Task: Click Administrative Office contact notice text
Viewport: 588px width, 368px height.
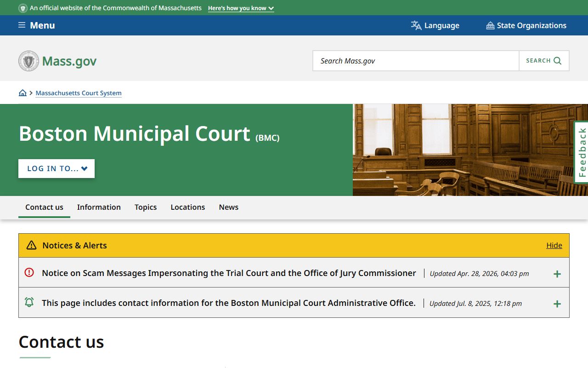Action: tap(229, 303)
